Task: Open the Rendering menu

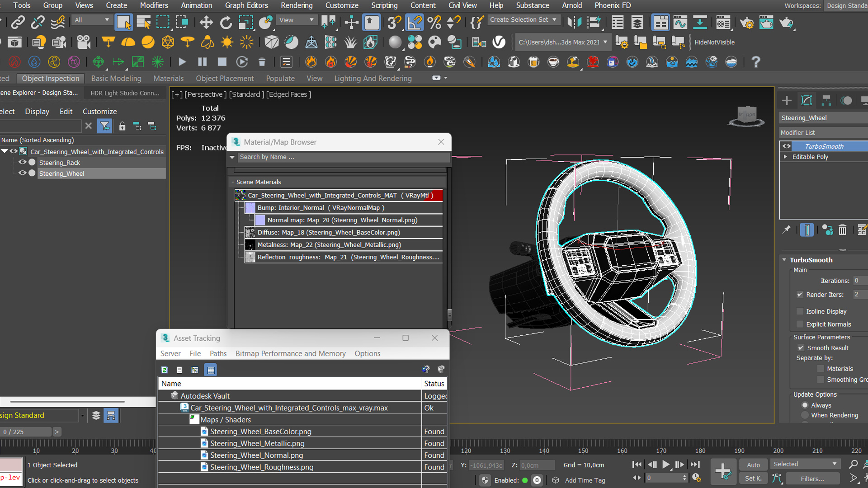Action: pos(297,5)
